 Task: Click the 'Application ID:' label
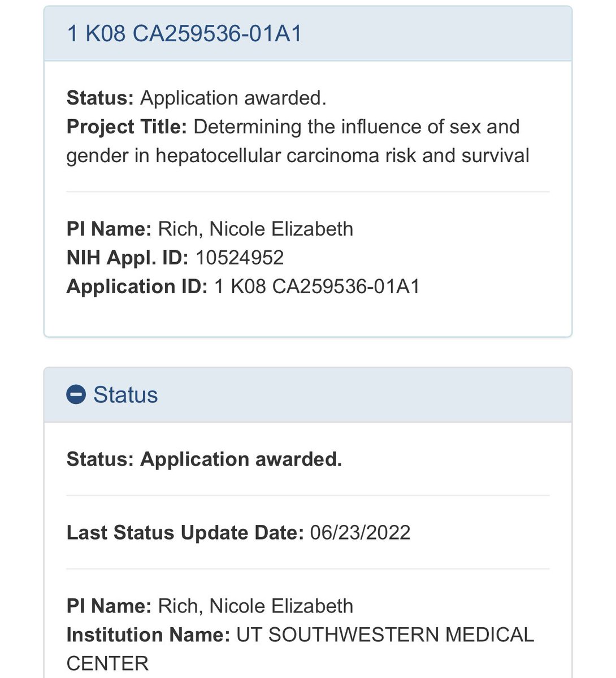pos(137,286)
